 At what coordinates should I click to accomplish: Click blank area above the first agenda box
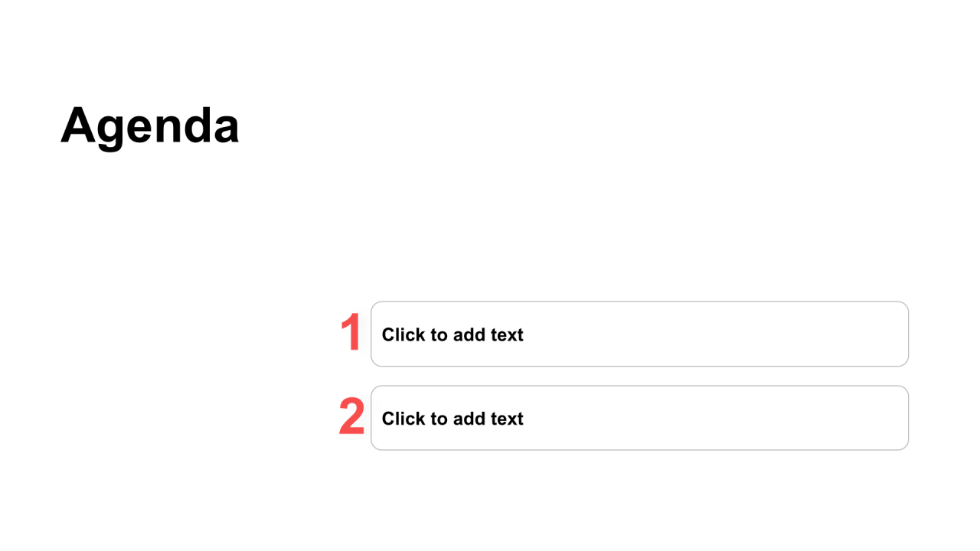[639, 245]
